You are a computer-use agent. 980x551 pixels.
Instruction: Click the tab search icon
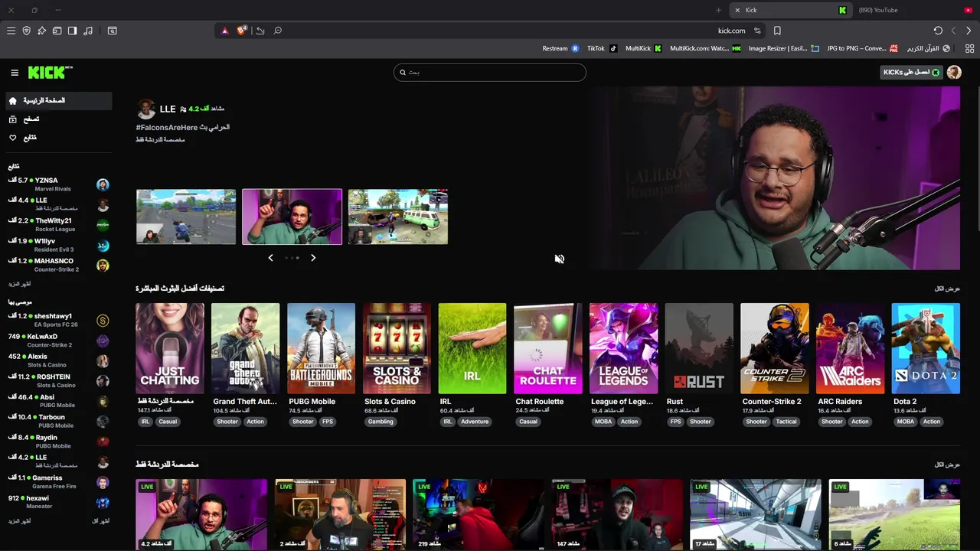[x=112, y=31]
